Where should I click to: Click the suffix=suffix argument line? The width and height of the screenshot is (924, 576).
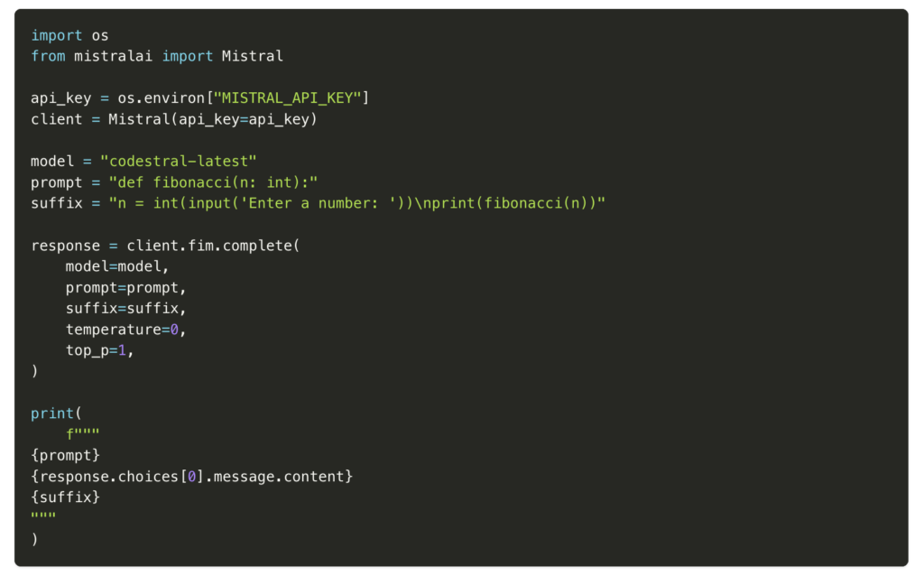tap(122, 309)
